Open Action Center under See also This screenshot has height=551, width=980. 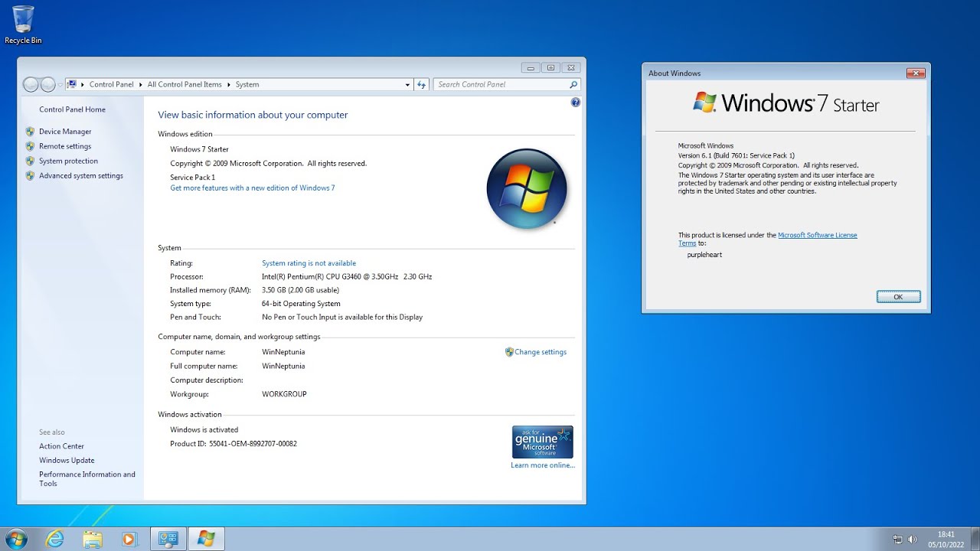(61, 446)
